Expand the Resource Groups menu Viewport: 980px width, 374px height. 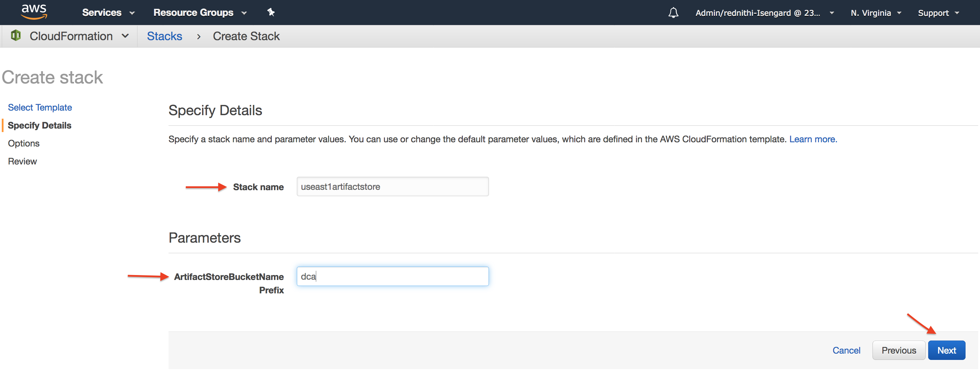(x=200, y=13)
